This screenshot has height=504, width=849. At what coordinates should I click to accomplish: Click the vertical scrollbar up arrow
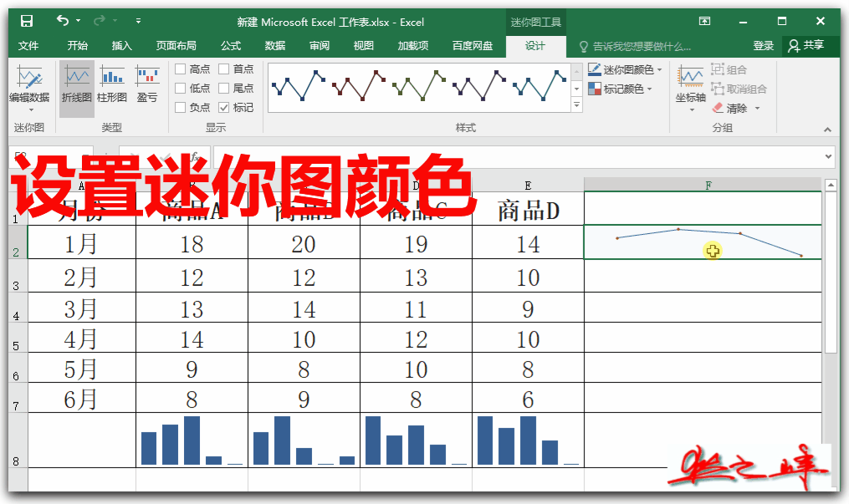click(831, 185)
